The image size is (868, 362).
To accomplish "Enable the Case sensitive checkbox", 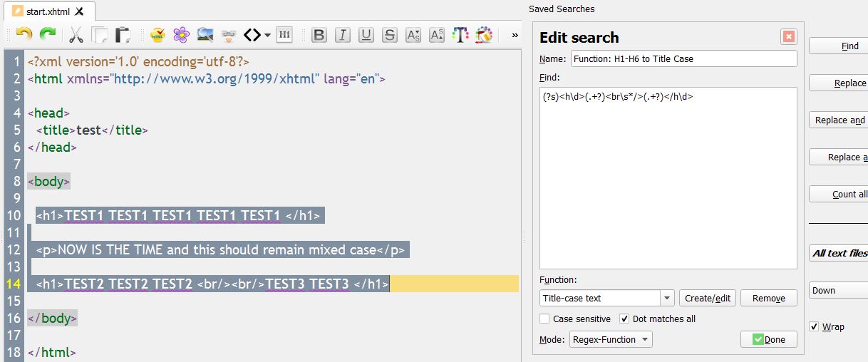I will (545, 319).
